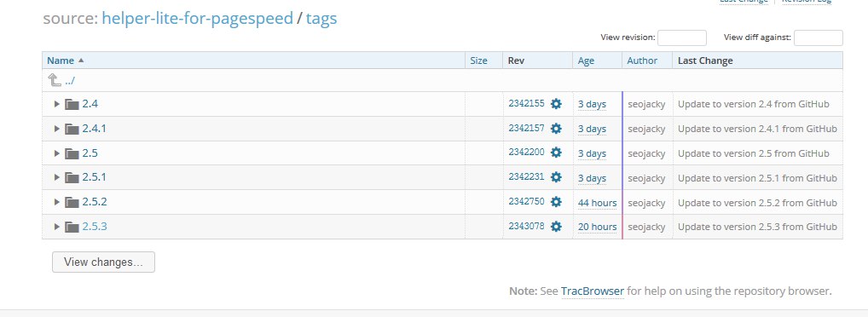Open changeset gear icon for revision 2342200

[556, 153]
